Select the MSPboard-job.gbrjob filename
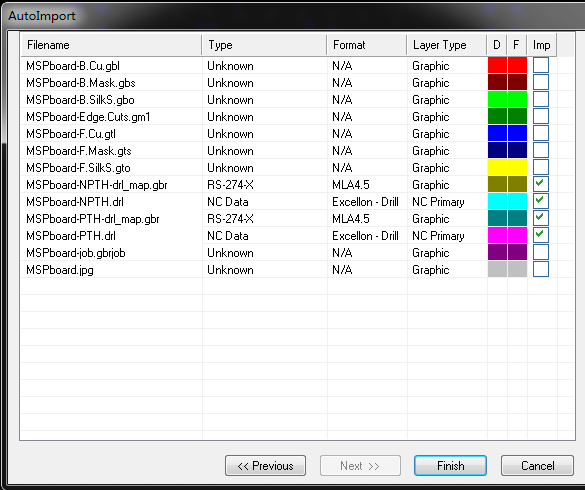The height and width of the screenshot is (490, 585). point(76,253)
